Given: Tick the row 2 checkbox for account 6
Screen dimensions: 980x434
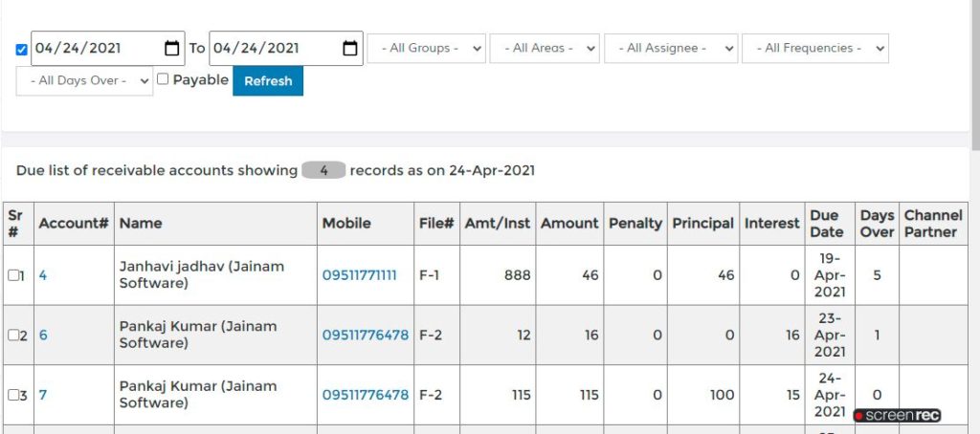Looking at the screenshot, I should [x=13, y=336].
